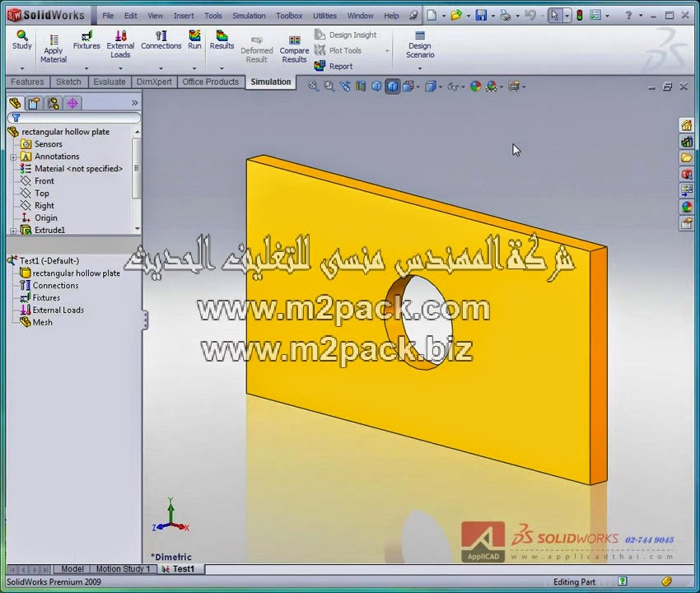Viewport: 700px width, 593px height.
Task: Toggle the Section View icon
Action: coord(361,86)
